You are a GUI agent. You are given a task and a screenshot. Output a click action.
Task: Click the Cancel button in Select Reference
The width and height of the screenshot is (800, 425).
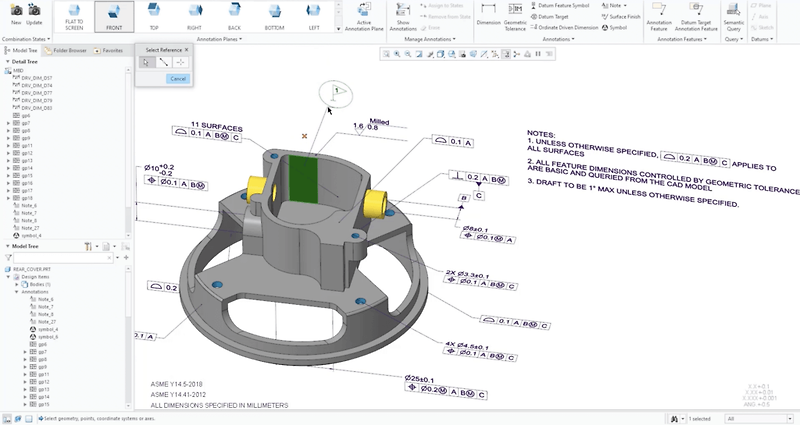pos(178,79)
